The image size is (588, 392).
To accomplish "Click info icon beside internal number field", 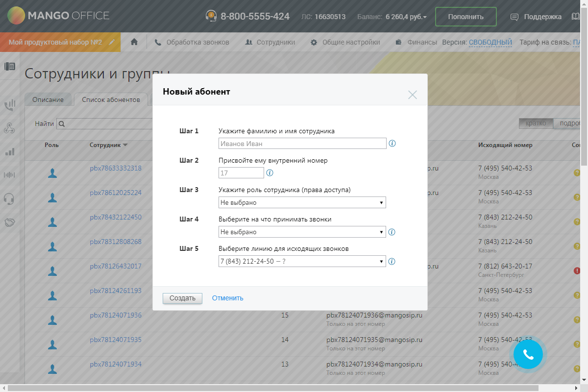I will point(269,173).
